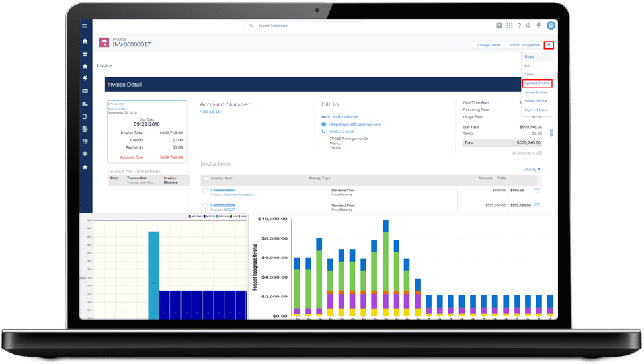Open the notifications bell
Image resolution: width=644 pixels, height=364 pixels.
point(538,26)
